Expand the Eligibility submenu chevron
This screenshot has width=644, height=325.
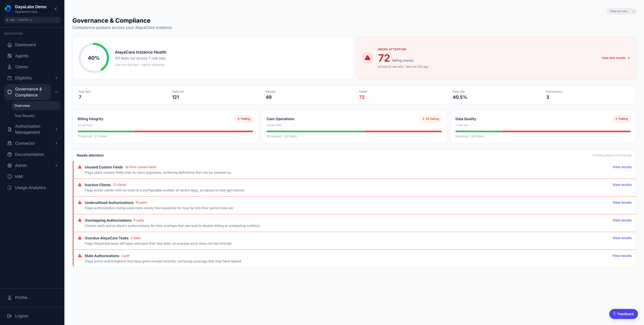click(x=56, y=78)
